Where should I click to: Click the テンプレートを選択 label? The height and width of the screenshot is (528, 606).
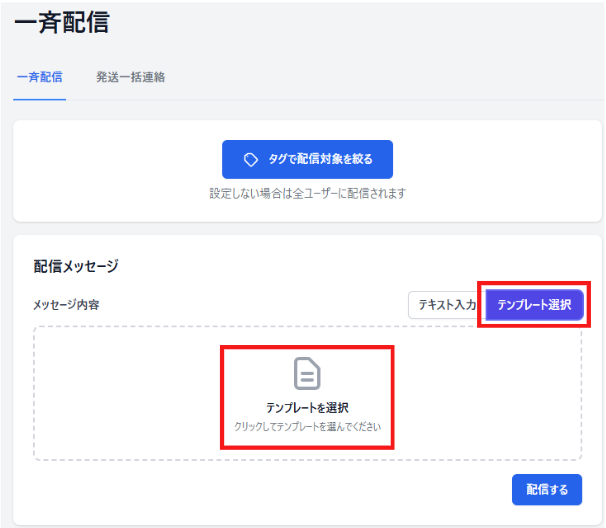point(307,407)
